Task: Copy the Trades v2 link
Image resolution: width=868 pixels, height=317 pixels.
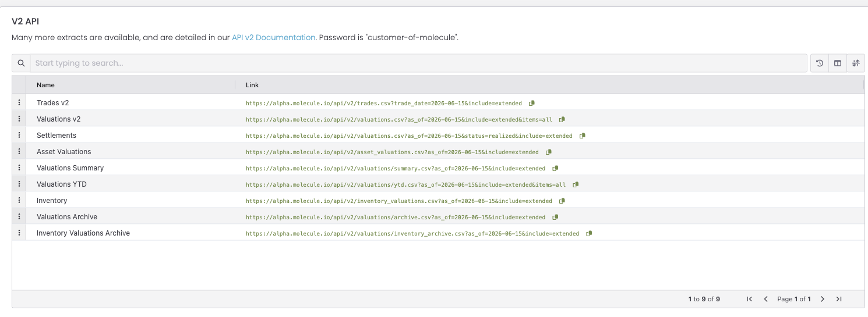Action: [x=531, y=103]
